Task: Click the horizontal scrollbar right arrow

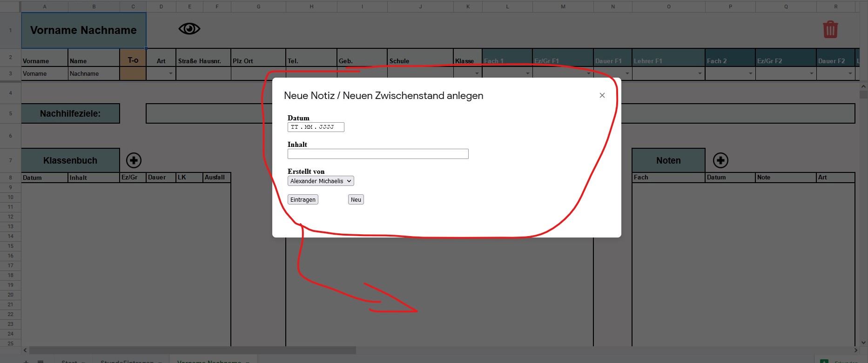Action: pos(856,350)
